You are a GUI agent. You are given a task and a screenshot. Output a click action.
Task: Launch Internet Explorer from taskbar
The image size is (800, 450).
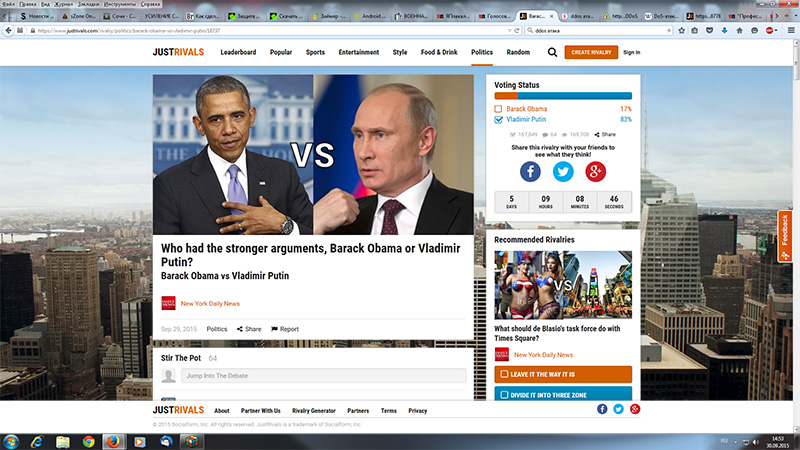37,442
